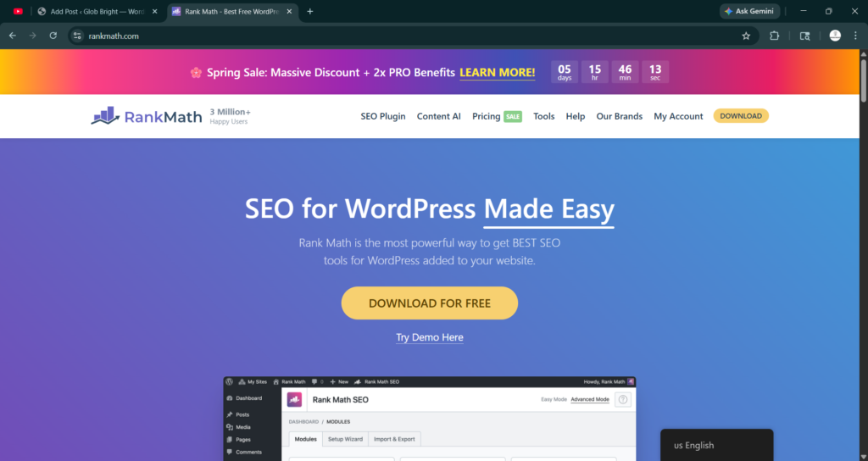Open the browser Extensions puzzle icon
Screen dimensions: 868x461
[775, 36]
